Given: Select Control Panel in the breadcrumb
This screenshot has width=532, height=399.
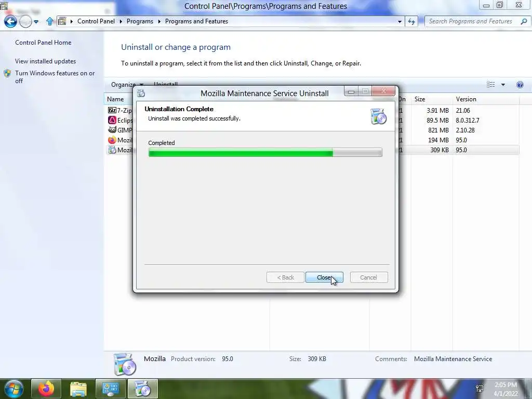Looking at the screenshot, I should tap(96, 21).
